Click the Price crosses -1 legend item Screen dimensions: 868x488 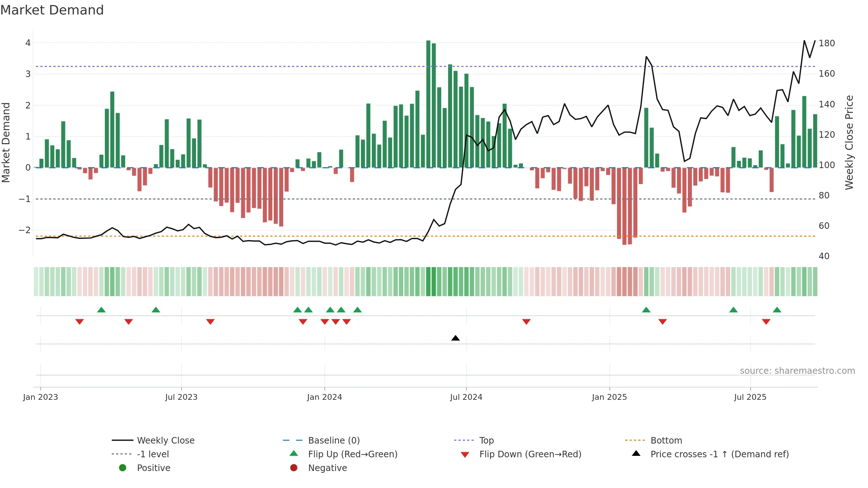click(x=710, y=454)
